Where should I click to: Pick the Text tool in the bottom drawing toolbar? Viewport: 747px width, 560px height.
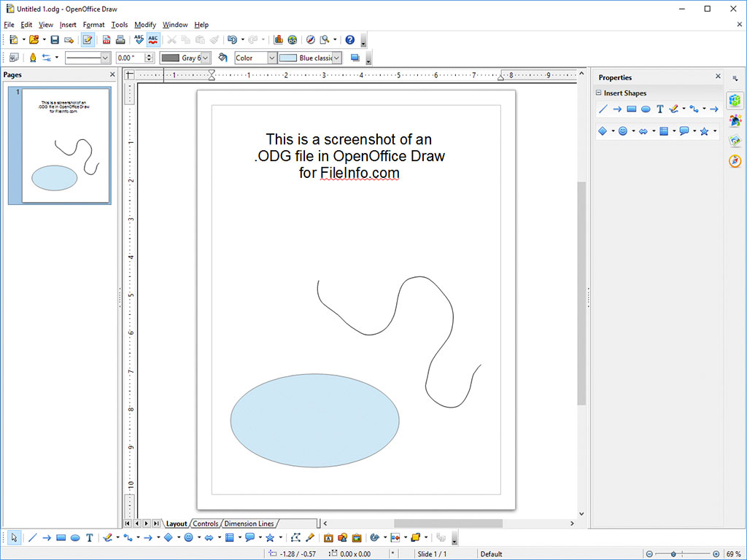[x=89, y=538]
